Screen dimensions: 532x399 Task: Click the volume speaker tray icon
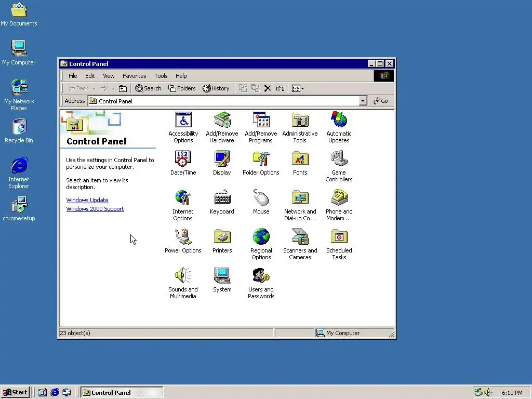488,393
